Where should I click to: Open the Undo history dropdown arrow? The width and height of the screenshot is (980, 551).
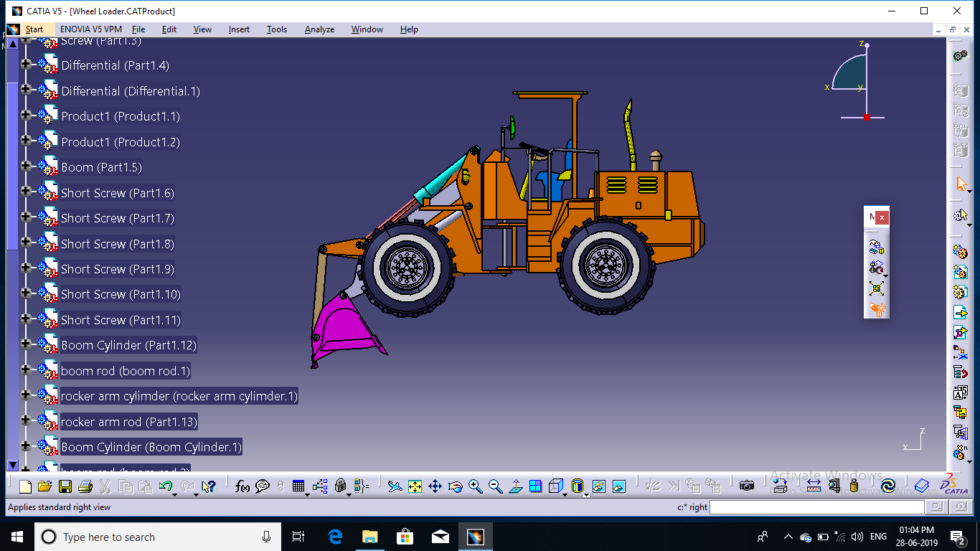tap(175, 494)
